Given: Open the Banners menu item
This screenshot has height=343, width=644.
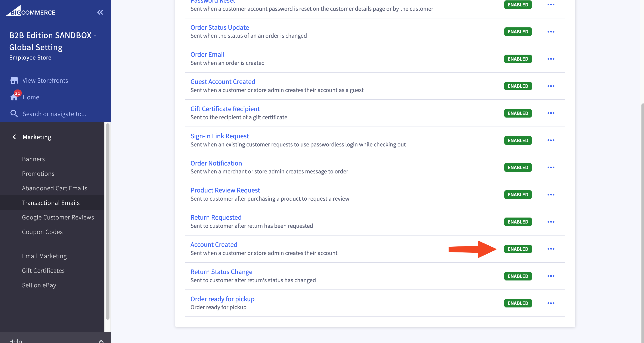Looking at the screenshot, I should pyautogui.click(x=33, y=159).
